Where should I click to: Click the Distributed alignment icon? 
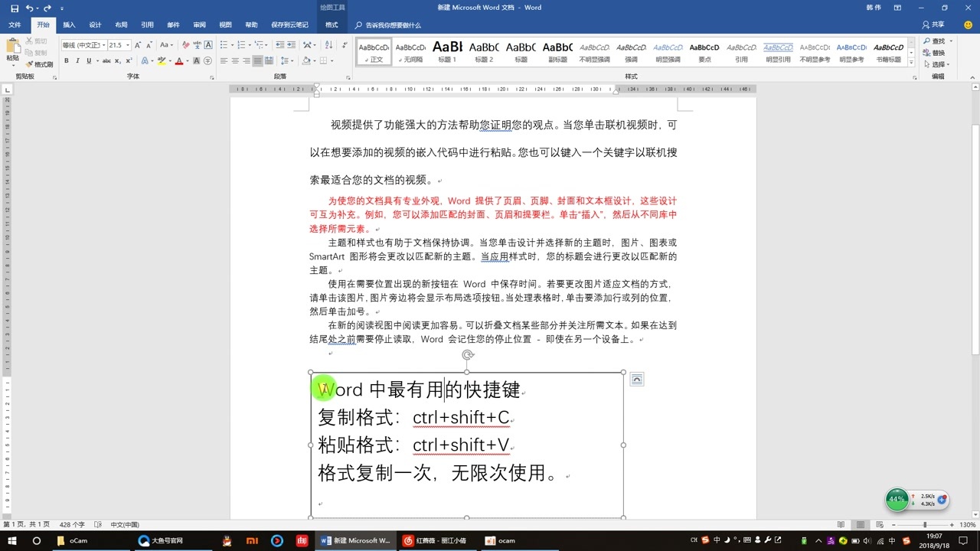tap(269, 60)
